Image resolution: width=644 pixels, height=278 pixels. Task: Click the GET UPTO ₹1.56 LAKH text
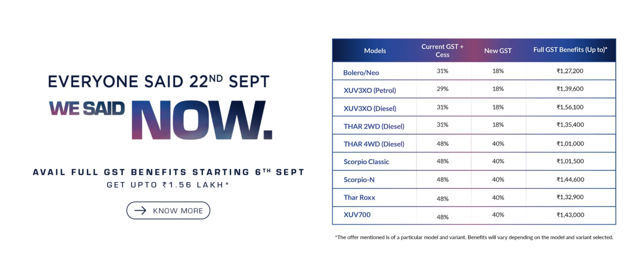[168, 185]
